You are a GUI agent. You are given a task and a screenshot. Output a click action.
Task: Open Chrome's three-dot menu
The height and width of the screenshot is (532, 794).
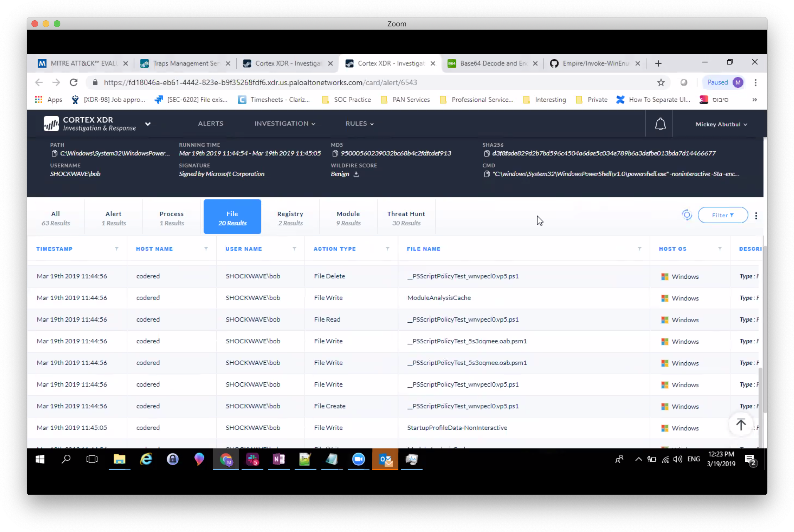tap(755, 82)
